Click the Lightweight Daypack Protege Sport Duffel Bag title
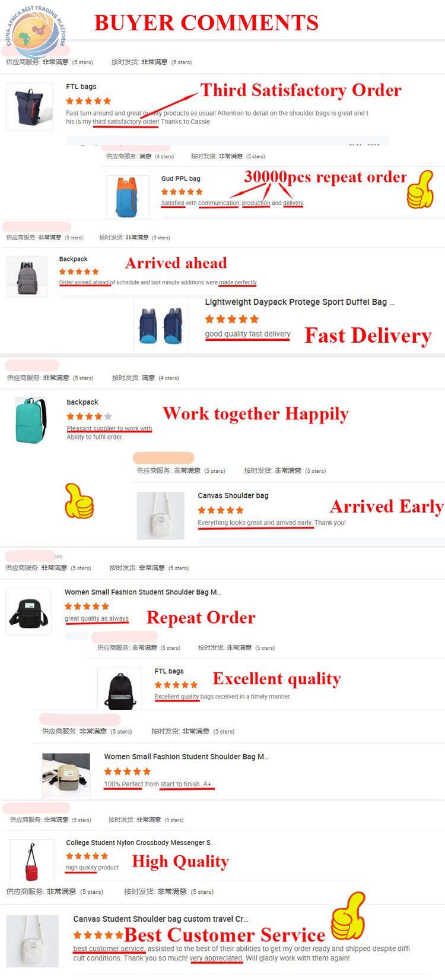The height and width of the screenshot is (980, 445). tap(300, 302)
